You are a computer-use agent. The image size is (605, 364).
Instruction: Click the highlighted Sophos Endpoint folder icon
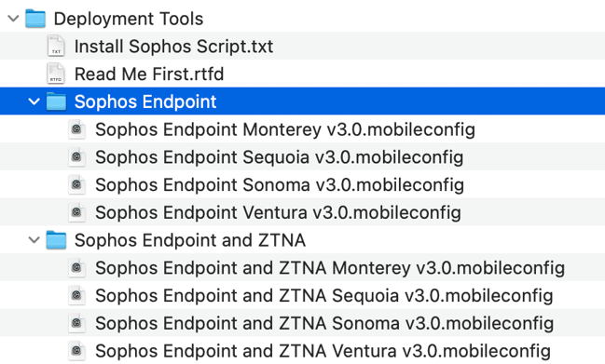[x=56, y=101]
